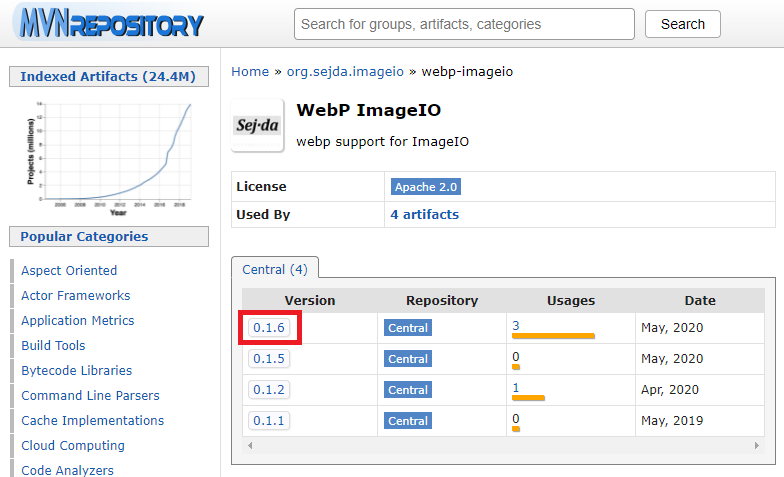Click the Repository column header
This screenshot has width=784, height=477.
442,300
